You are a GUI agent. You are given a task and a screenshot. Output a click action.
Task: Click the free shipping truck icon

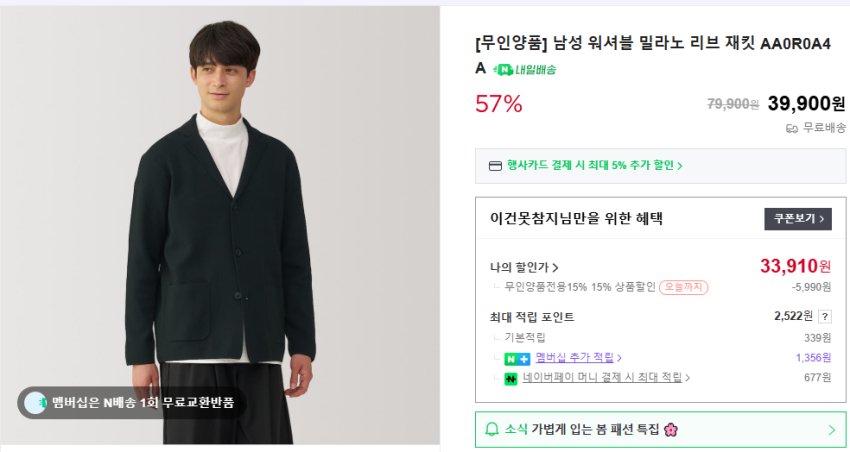(792, 128)
